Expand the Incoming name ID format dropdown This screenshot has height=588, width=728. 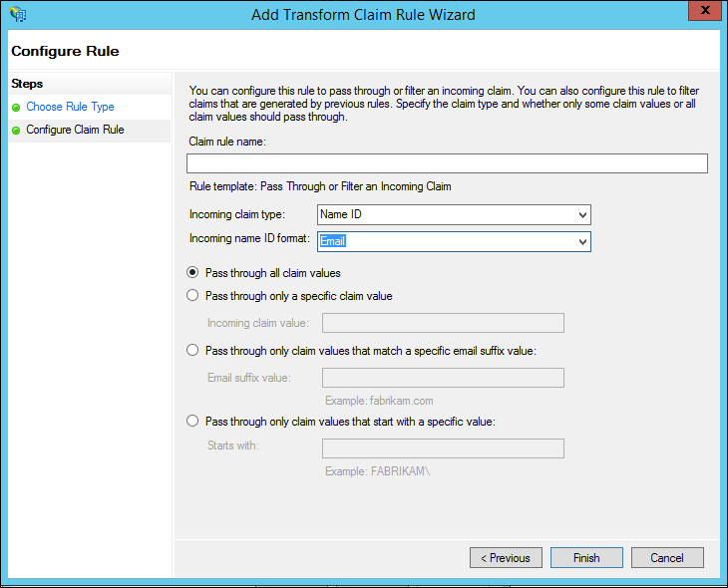454,242
